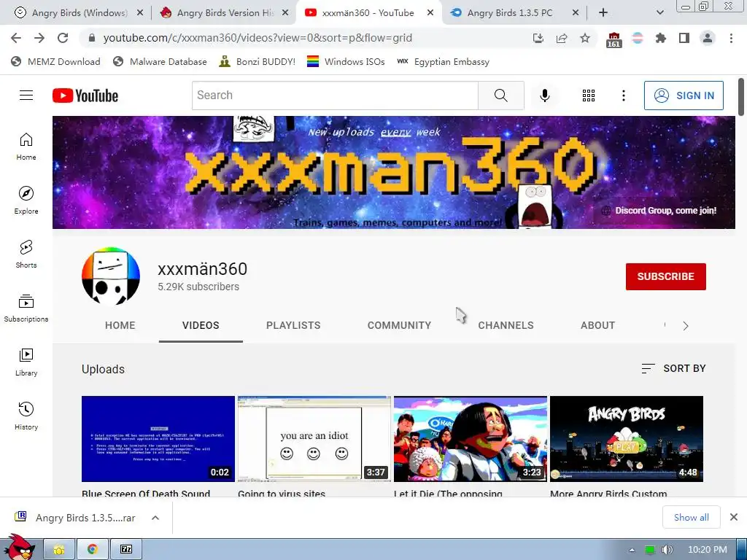Switch to Angry Birds Version History tab
The width and height of the screenshot is (747, 560).
pos(225,13)
